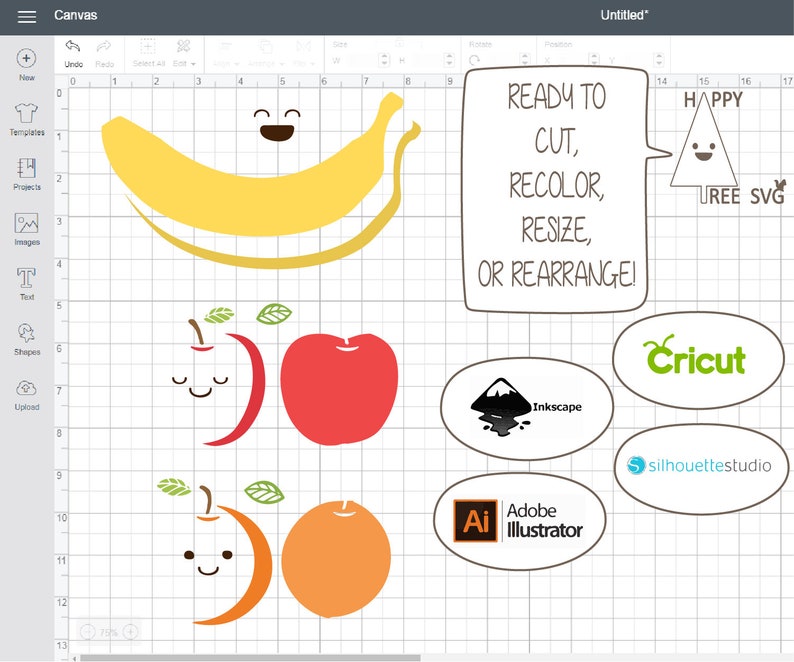Viewport: 794px width, 662px height.
Task: Select the large leaf above red apple
Action: tap(274, 314)
